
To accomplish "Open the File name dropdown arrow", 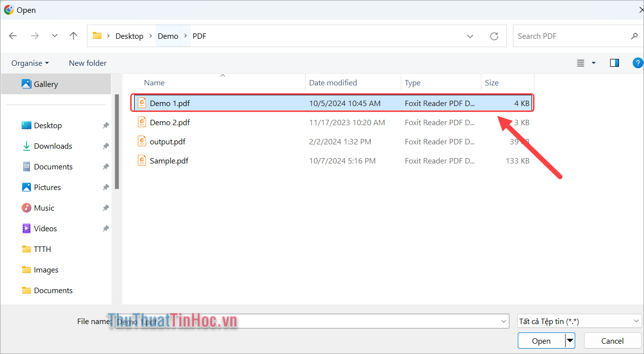I will coord(504,322).
